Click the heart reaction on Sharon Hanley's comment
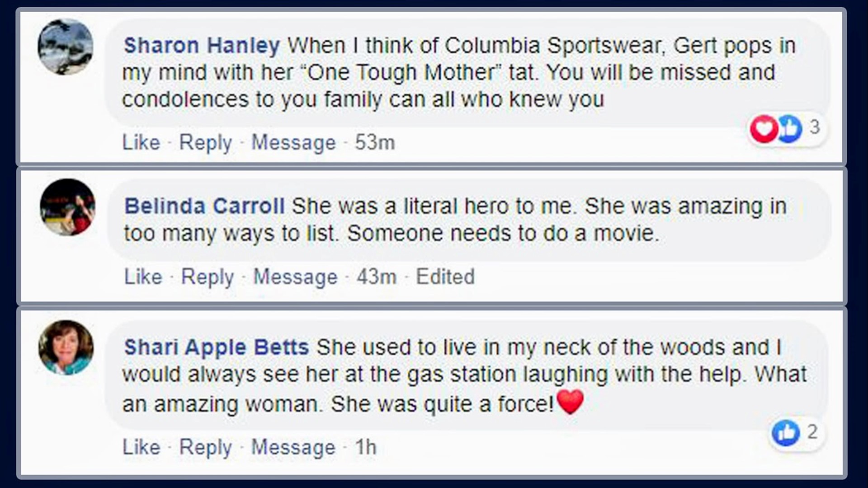The width and height of the screenshot is (868, 488). 764,128
